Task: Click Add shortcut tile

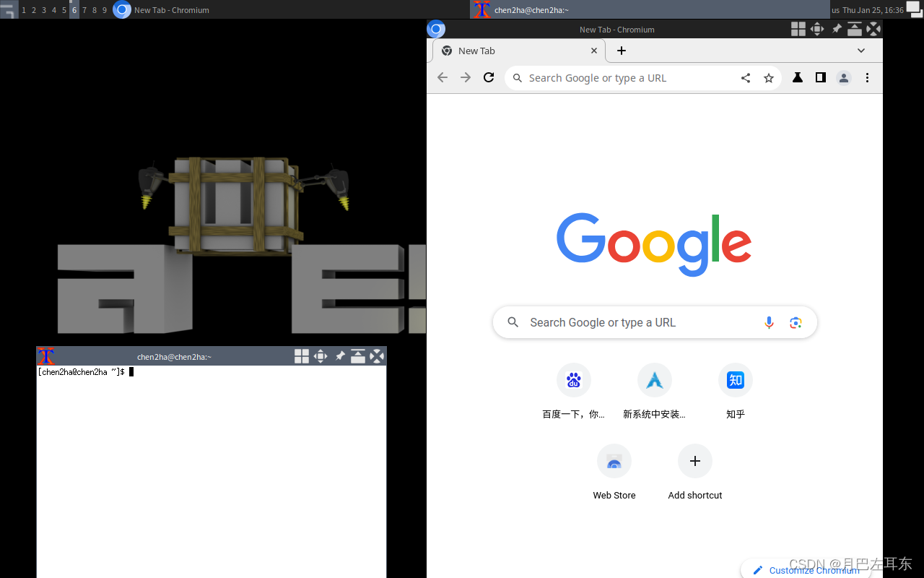Action: pos(695,473)
